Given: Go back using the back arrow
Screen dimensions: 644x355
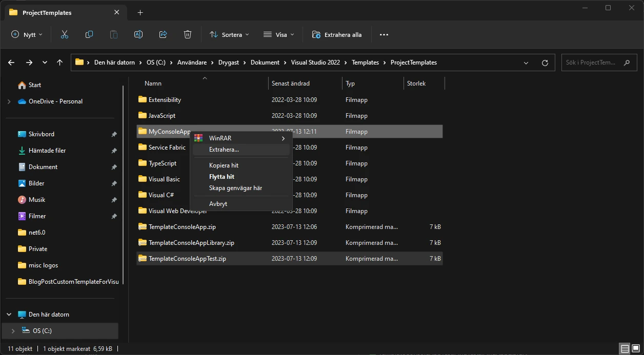Looking at the screenshot, I should [x=11, y=62].
